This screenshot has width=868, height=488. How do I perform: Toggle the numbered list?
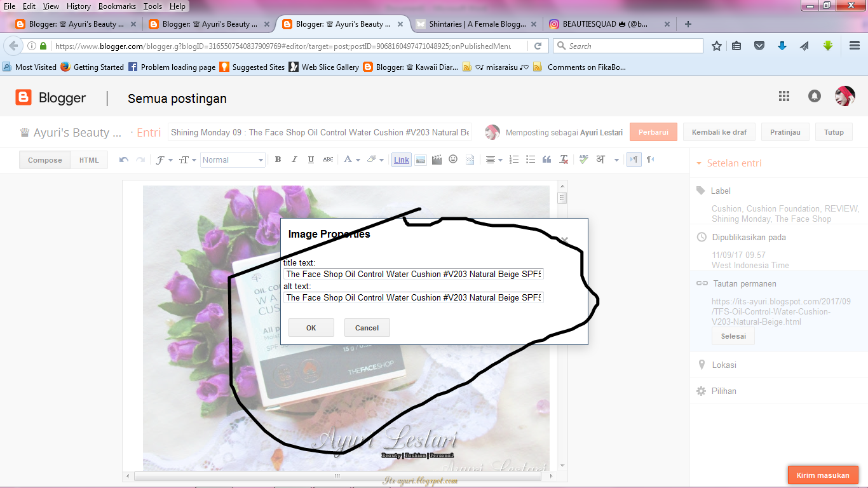515,160
